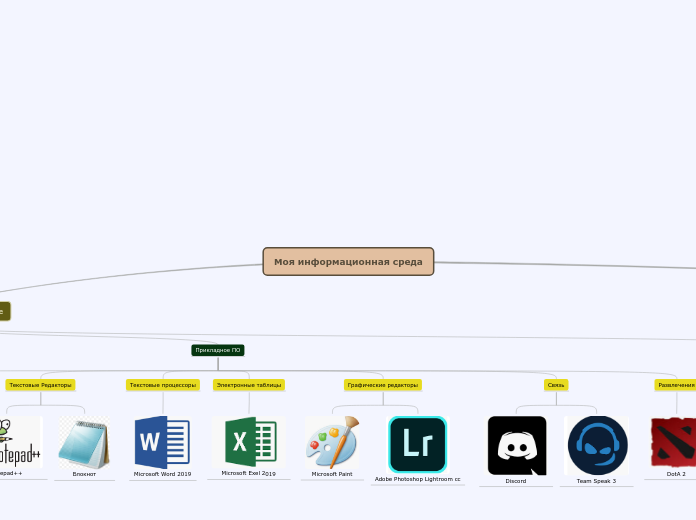This screenshot has width=696, height=520.
Task: Select the Team Speak 3 icon
Action: tap(597, 445)
